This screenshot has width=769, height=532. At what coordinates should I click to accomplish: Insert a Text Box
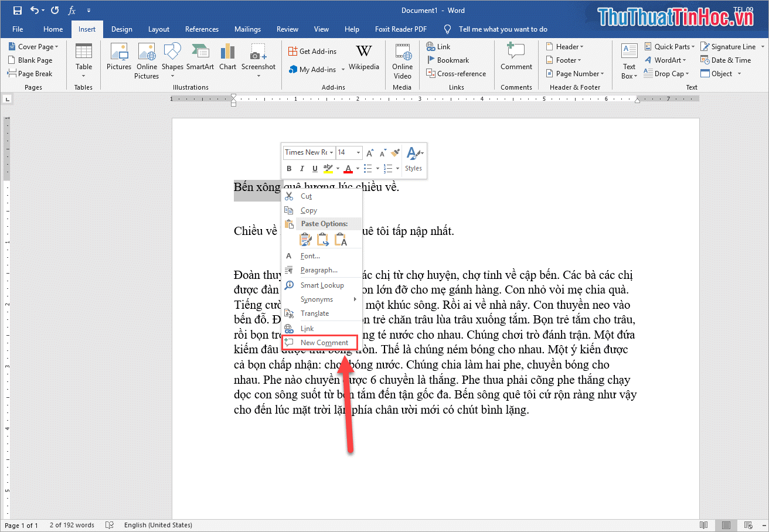coord(629,61)
